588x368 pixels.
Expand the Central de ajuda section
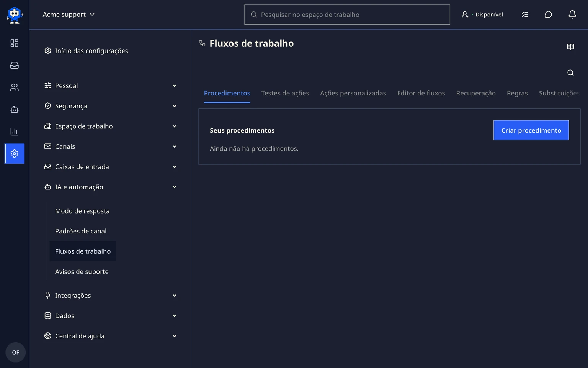(x=111, y=336)
